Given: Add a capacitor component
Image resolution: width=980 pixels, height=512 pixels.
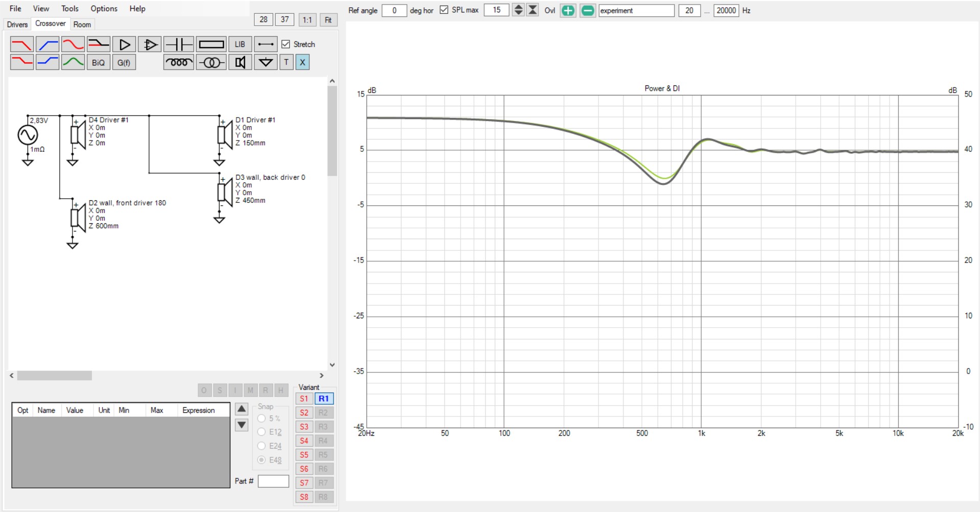Looking at the screenshot, I should [x=179, y=44].
